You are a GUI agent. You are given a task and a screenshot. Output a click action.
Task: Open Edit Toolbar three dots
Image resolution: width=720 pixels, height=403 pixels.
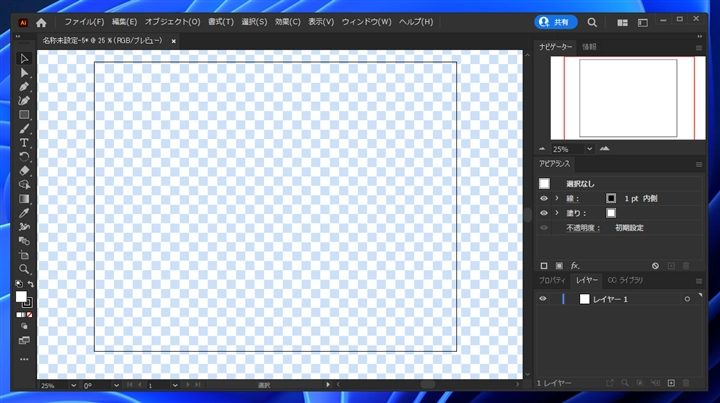click(24, 359)
